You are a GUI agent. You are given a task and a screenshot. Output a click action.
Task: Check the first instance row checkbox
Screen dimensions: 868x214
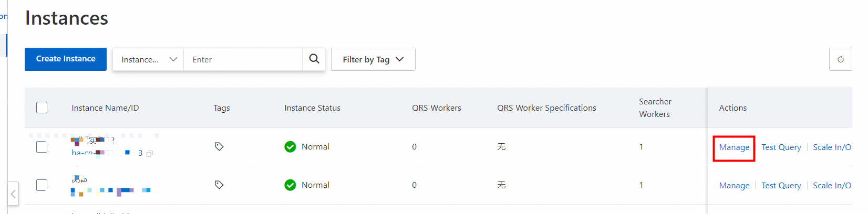click(42, 147)
